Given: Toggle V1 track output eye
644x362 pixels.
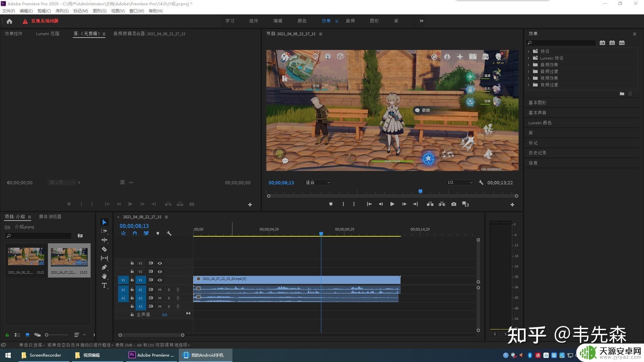Looking at the screenshot, I should coord(160,280).
